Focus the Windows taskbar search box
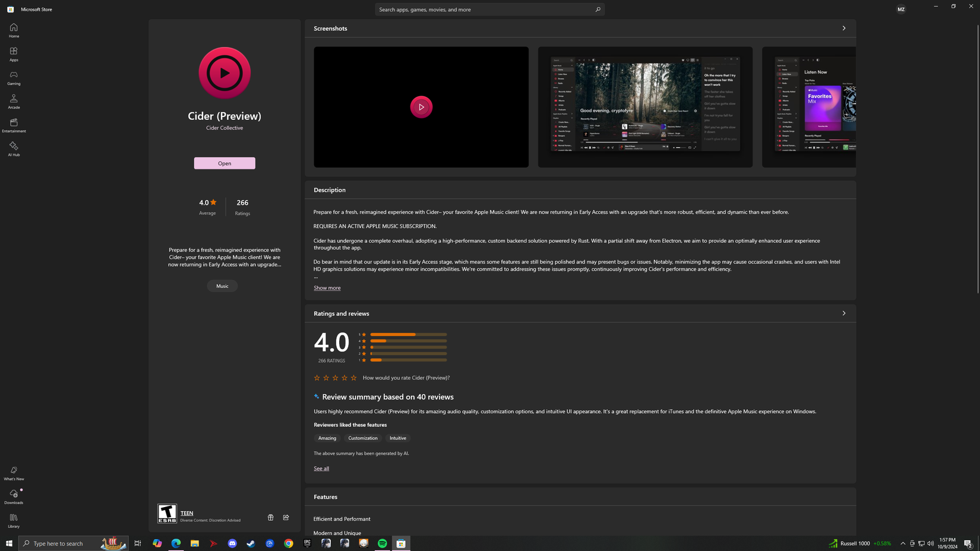 click(x=74, y=543)
